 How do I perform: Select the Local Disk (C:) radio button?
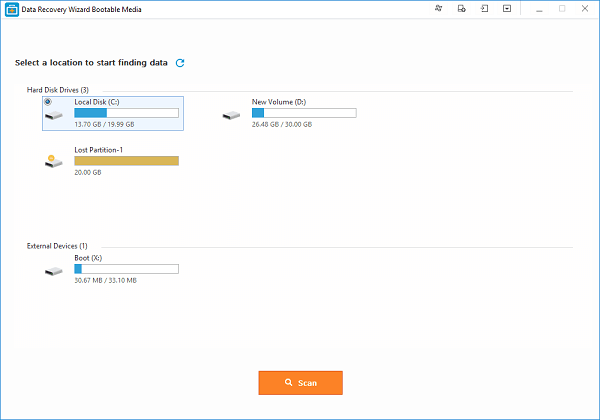48,102
